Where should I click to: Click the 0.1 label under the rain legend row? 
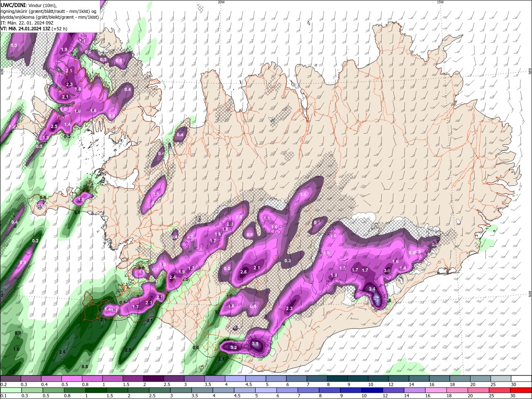click(3, 396)
